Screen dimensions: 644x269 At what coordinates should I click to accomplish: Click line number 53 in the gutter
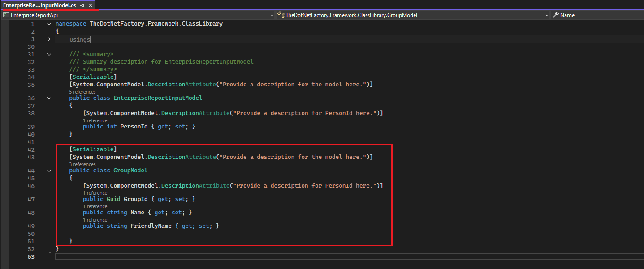pos(31,256)
